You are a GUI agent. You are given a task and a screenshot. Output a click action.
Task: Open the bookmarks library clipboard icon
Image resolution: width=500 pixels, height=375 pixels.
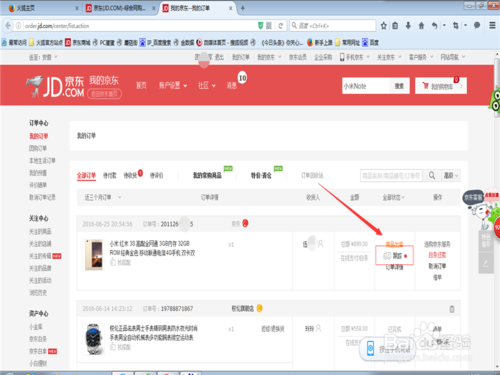pos(395,26)
